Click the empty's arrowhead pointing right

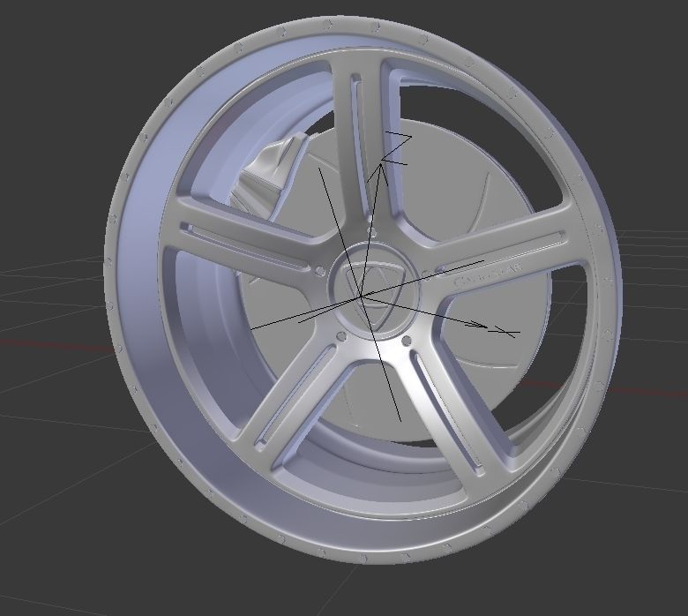point(481,326)
